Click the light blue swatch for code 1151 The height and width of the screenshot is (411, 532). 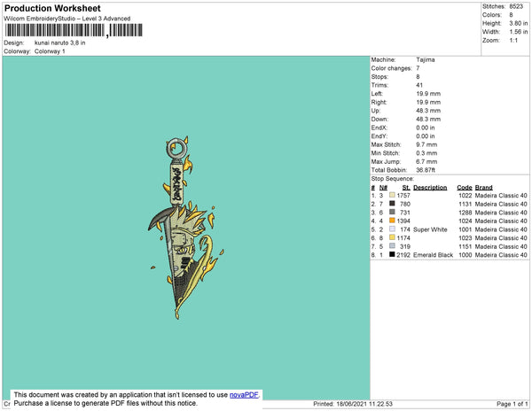point(392,246)
